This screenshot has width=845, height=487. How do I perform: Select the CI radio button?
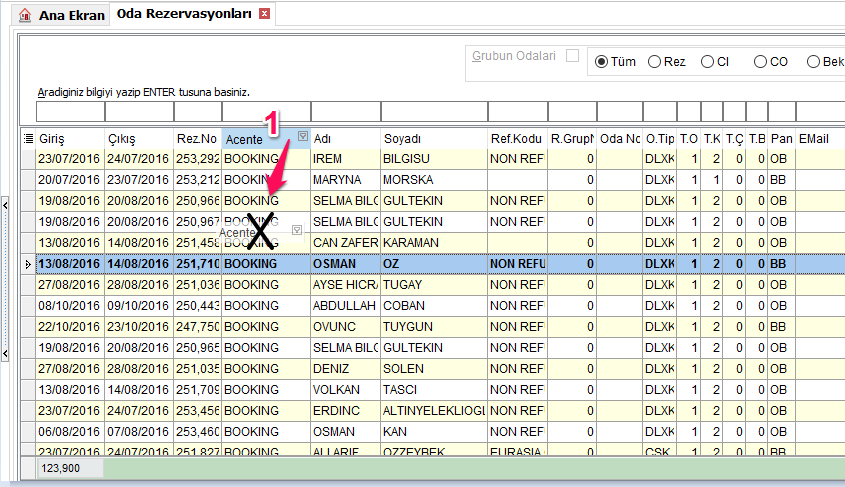coord(707,62)
